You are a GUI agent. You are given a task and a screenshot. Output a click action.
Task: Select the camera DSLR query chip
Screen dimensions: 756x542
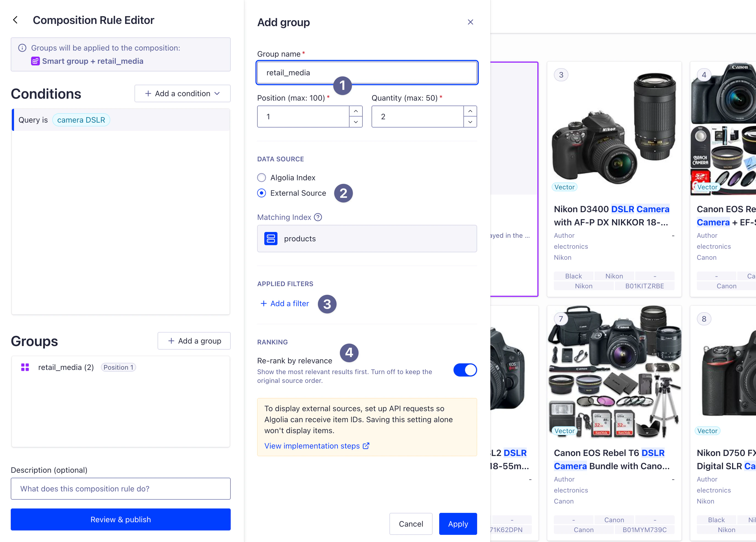click(x=81, y=120)
